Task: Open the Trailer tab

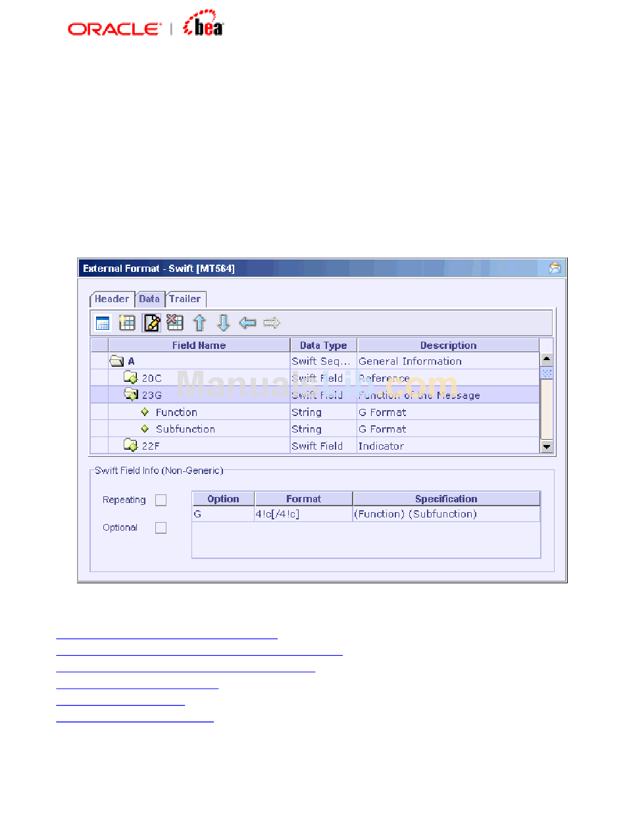Action: [x=186, y=300]
